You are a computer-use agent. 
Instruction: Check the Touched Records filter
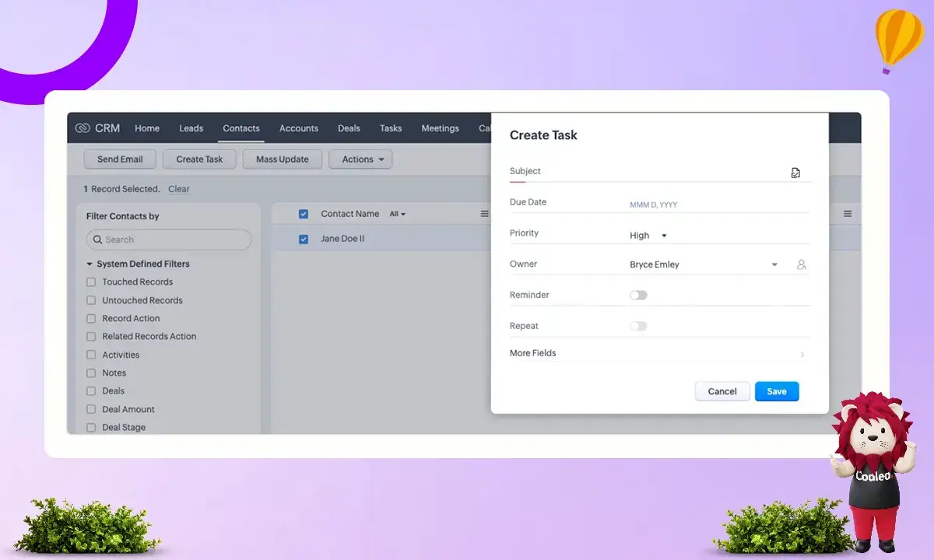(x=91, y=282)
